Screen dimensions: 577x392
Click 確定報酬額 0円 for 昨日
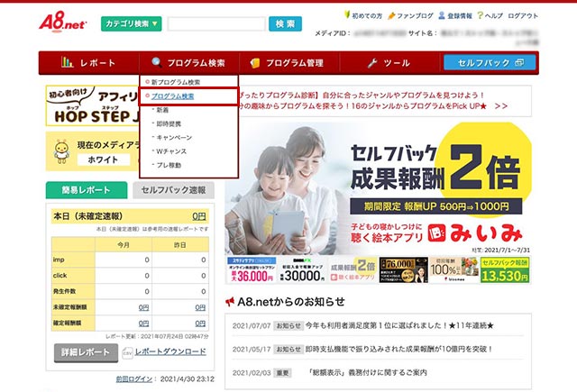pyautogui.click(x=200, y=324)
